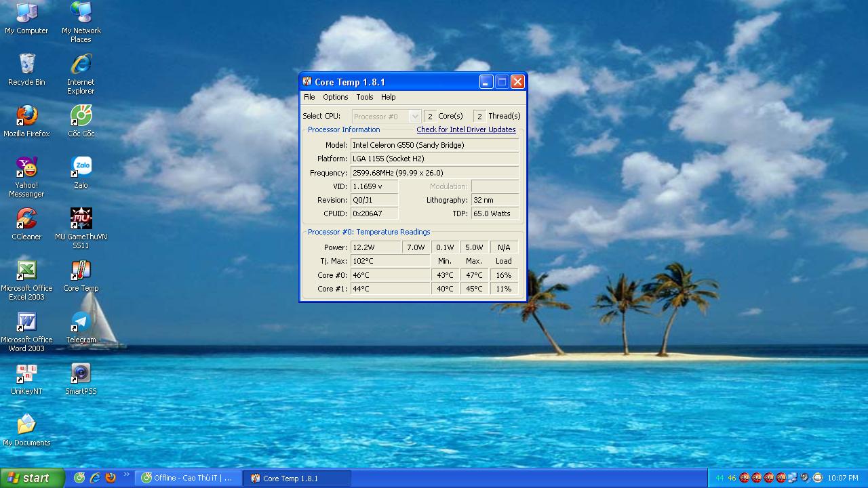Click the Recycle Bin desktop icon
The width and height of the screenshot is (868, 488).
click(x=26, y=70)
